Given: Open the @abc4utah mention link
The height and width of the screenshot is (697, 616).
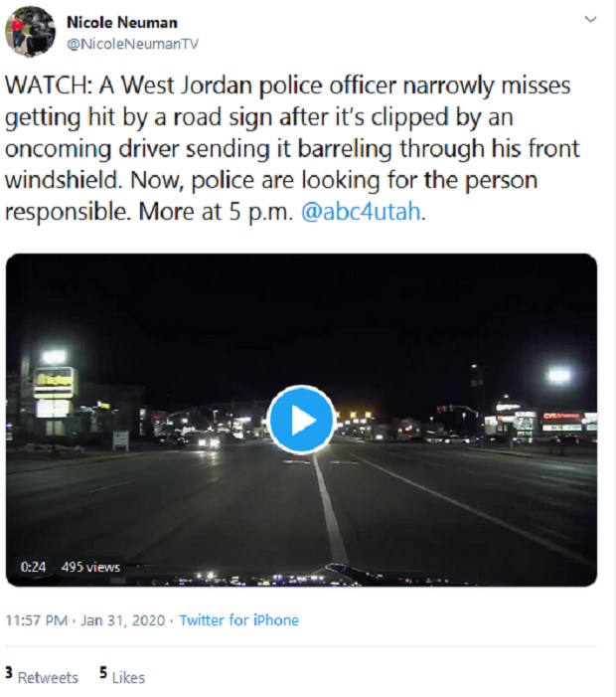Looking at the screenshot, I should click(361, 212).
